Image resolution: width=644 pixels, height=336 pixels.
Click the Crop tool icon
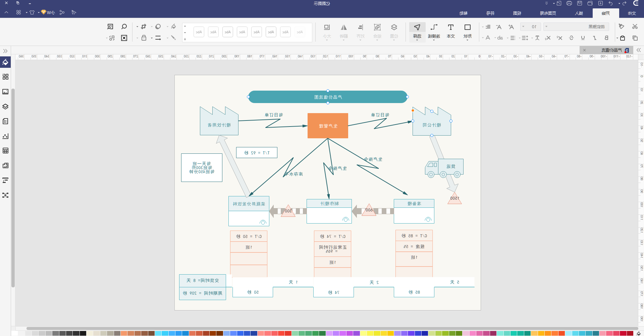(x=144, y=27)
